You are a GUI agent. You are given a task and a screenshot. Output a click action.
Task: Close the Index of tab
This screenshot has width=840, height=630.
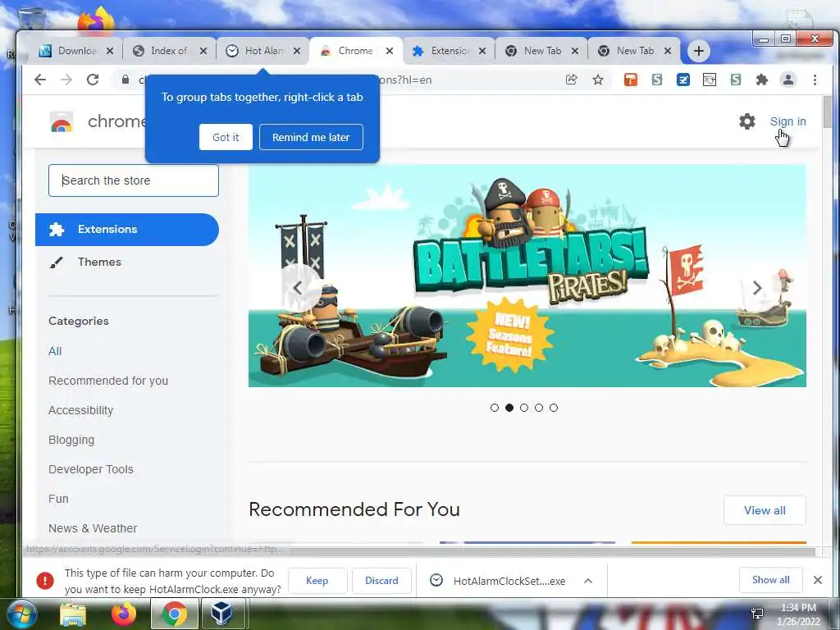coord(203,51)
